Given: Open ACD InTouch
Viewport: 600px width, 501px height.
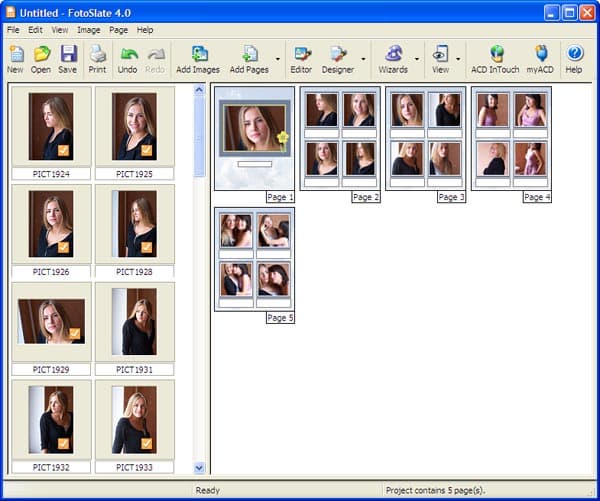Looking at the screenshot, I should pyautogui.click(x=496, y=59).
